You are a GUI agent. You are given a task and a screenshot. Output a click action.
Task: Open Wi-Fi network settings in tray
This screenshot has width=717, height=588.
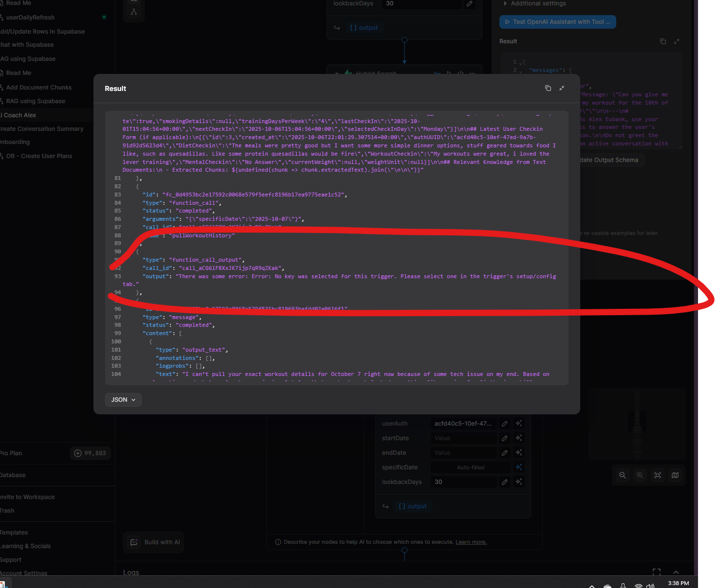point(638,586)
